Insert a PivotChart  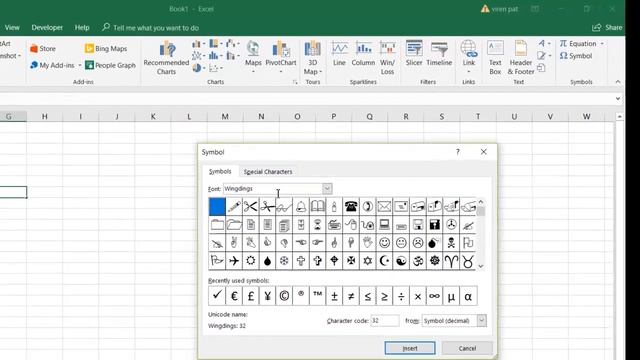click(x=281, y=58)
